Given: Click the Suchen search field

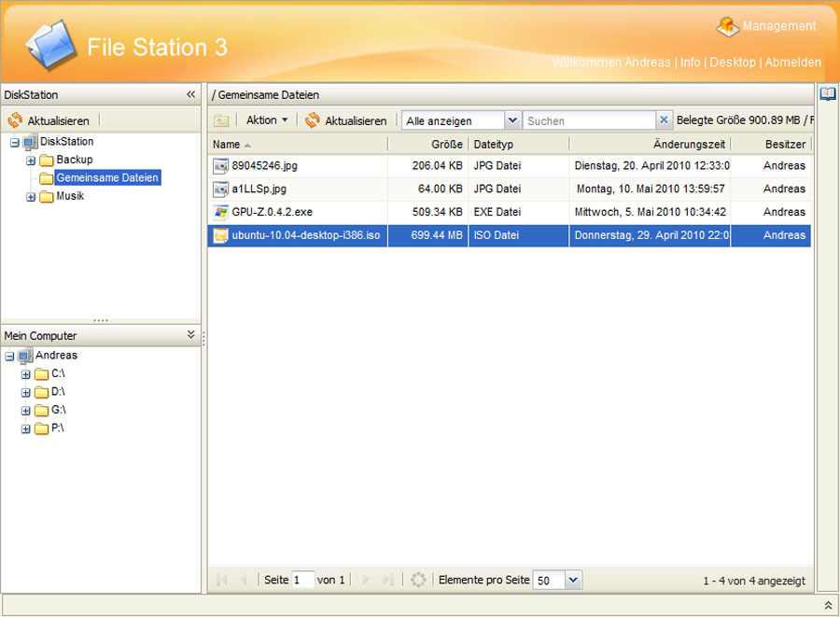Looking at the screenshot, I should tap(589, 120).
